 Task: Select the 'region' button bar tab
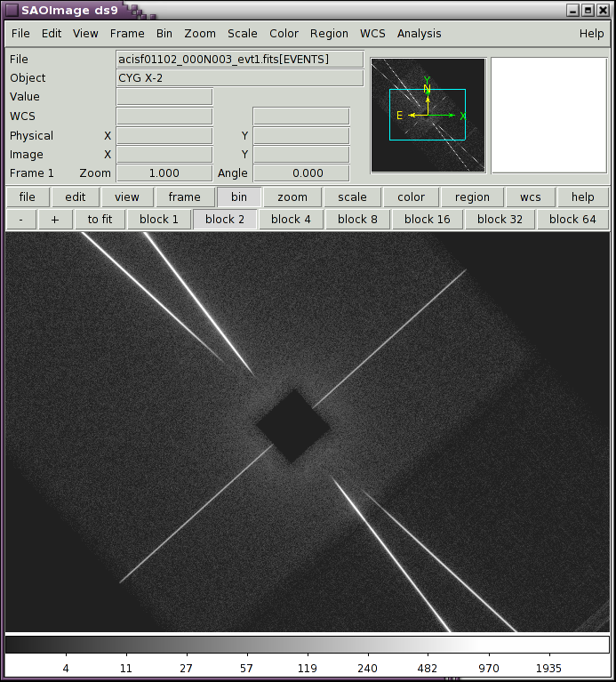pos(472,197)
